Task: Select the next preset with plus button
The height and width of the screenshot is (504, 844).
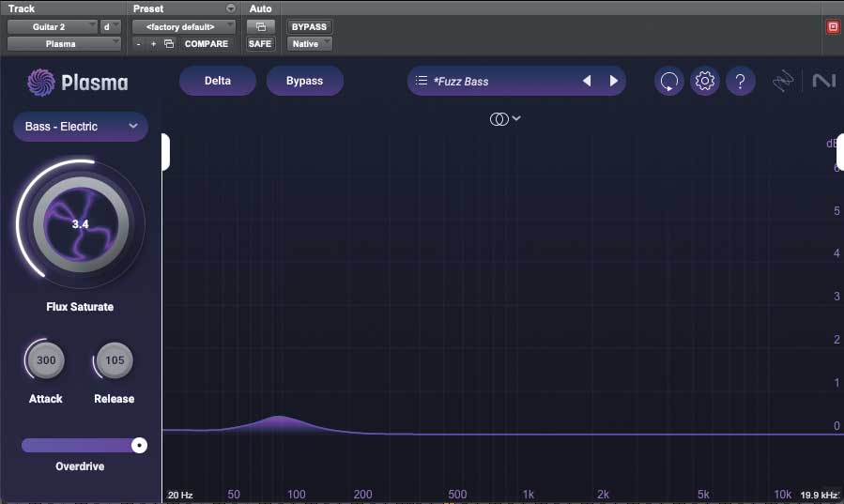Action: point(153,43)
